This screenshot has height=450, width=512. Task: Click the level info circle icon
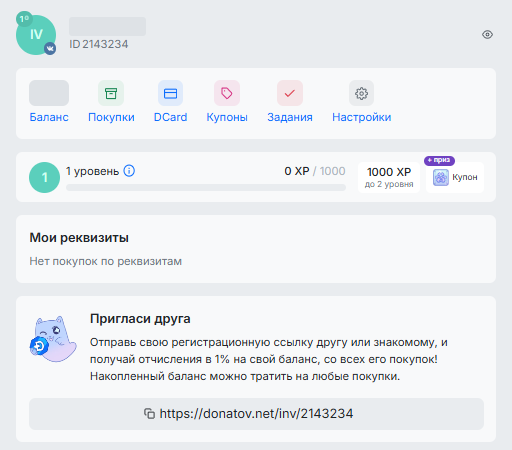pos(129,171)
